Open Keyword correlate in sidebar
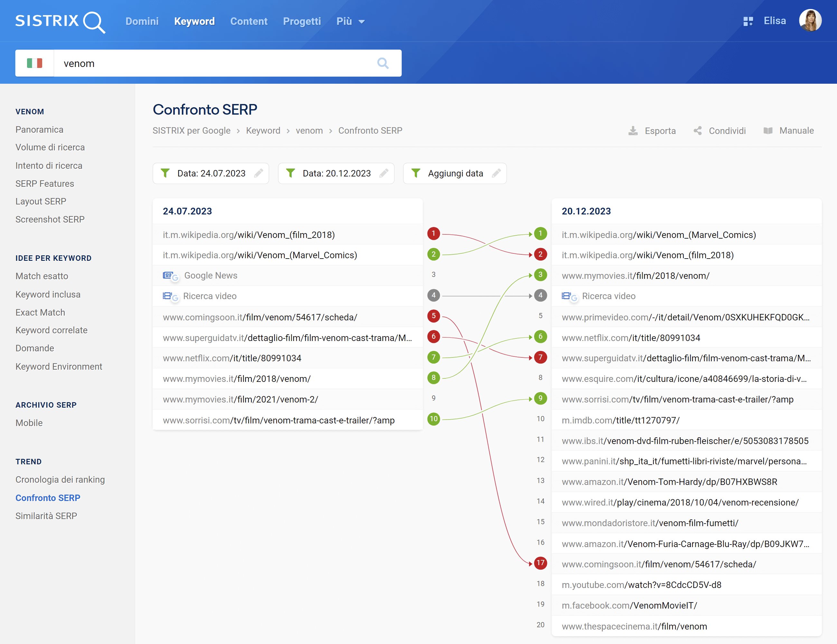This screenshot has width=837, height=644. click(x=52, y=330)
